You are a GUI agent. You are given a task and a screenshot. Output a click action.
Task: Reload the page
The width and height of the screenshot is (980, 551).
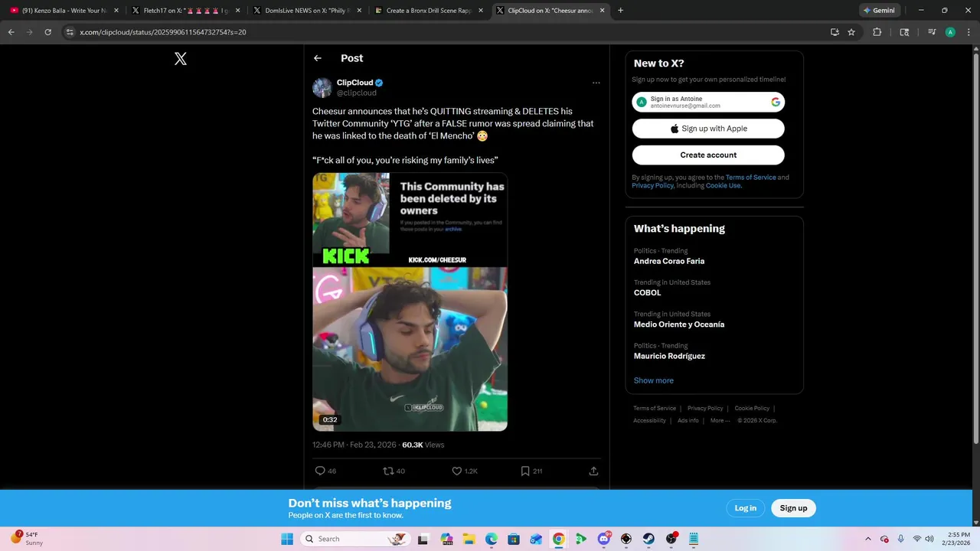pos(47,32)
